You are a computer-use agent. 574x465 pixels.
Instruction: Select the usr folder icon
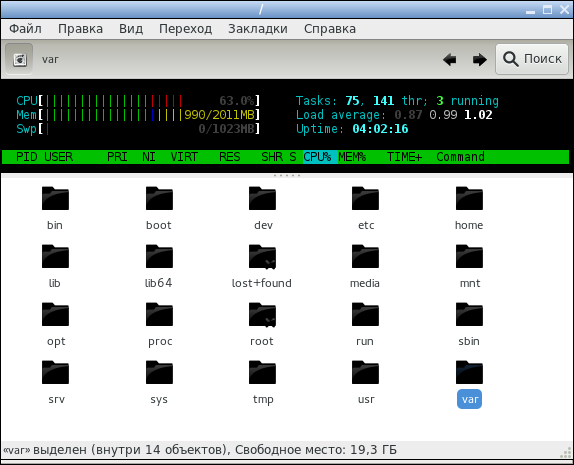coord(365,372)
